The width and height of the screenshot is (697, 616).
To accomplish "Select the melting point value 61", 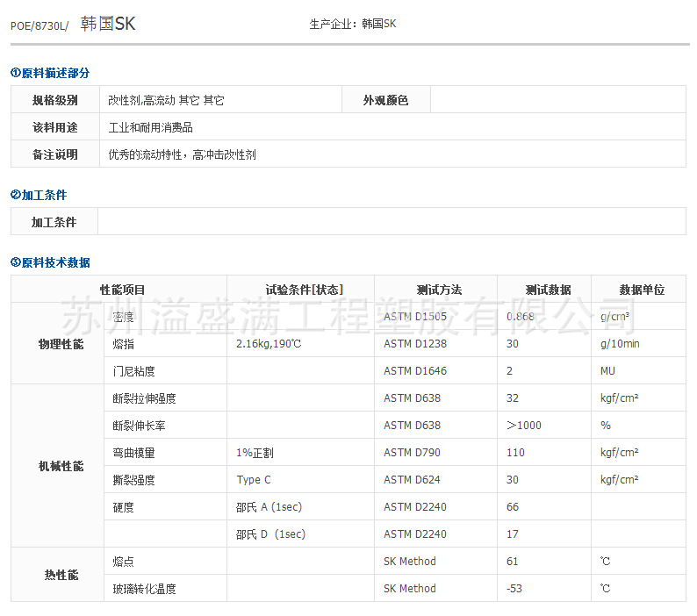I will click(x=512, y=562).
